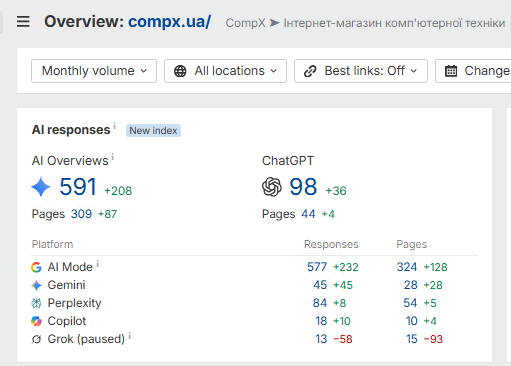Viewport: 511px width, 366px height.
Task: Open ChatGPT pages count 44
Action: click(308, 214)
